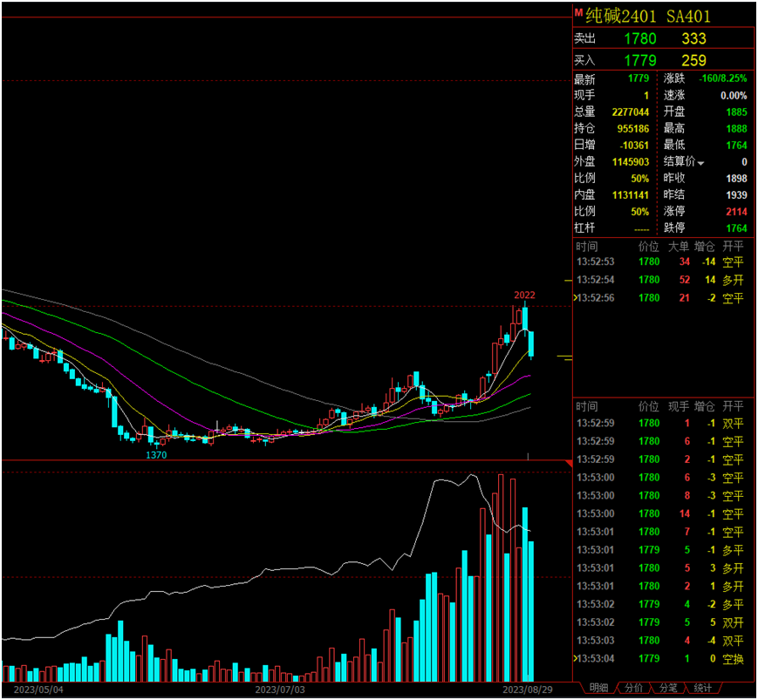Open the 统计 tab
Image resolution: width=758 pixels, height=700 pixels.
pyautogui.click(x=702, y=688)
